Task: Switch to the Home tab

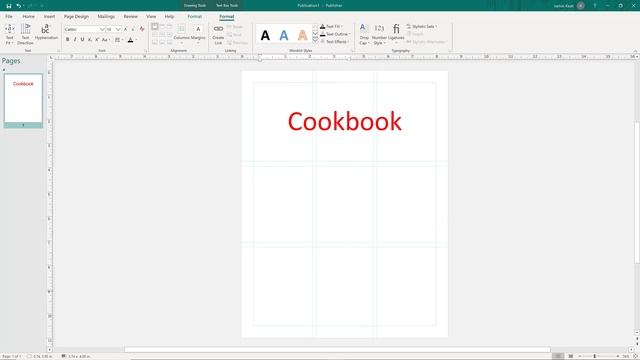Action: pyautogui.click(x=28, y=16)
